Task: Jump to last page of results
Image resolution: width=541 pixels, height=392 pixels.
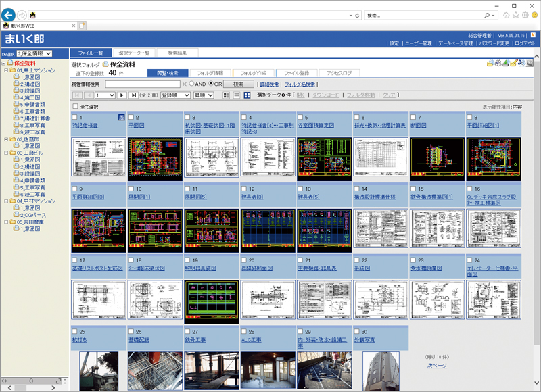Action: coord(133,95)
